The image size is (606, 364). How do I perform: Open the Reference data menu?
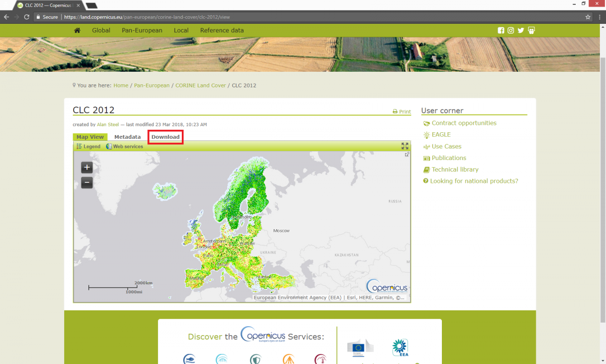tap(222, 30)
